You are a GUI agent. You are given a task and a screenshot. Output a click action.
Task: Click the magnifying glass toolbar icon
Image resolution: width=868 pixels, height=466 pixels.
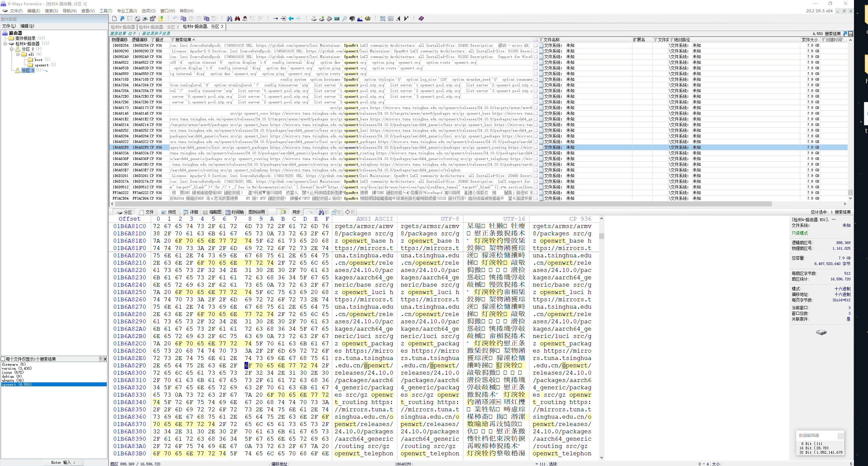tap(345, 19)
